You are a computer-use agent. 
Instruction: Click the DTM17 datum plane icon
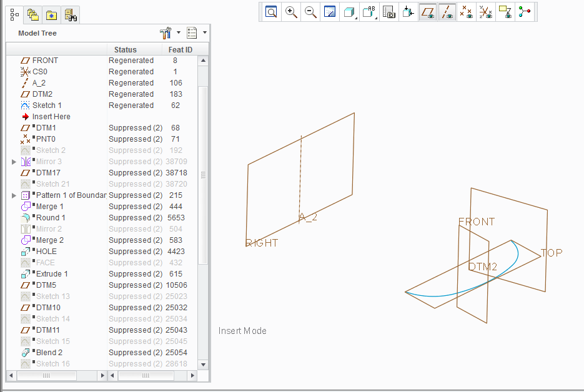pyautogui.click(x=26, y=173)
